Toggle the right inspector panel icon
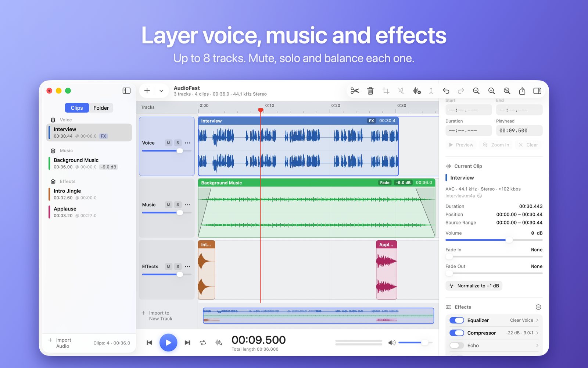Image resolution: width=588 pixels, height=368 pixels. (537, 91)
